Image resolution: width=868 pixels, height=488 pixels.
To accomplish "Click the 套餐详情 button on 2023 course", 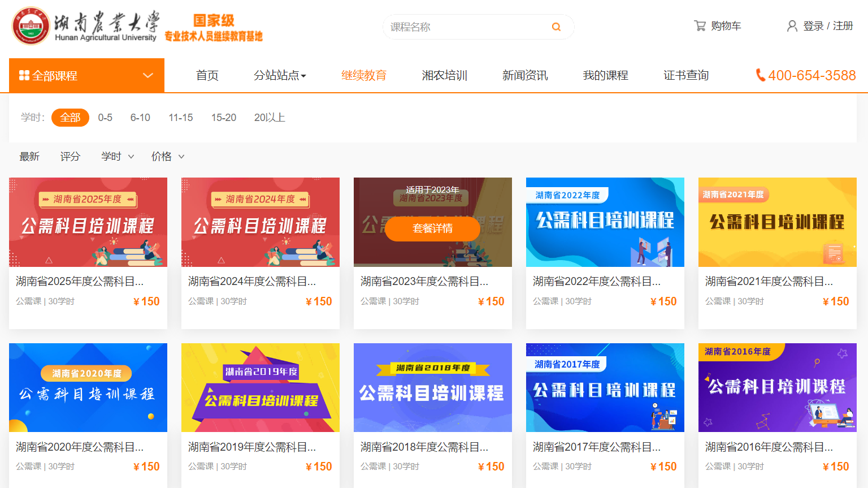I will tap(432, 229).
